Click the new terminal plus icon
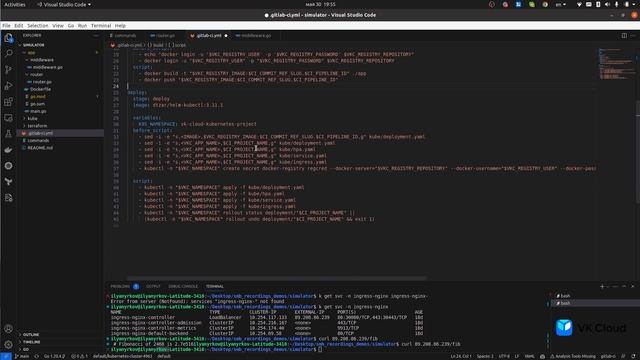This screenshot has height=360, width=640. pyautogui.click(x=602, y=287)
